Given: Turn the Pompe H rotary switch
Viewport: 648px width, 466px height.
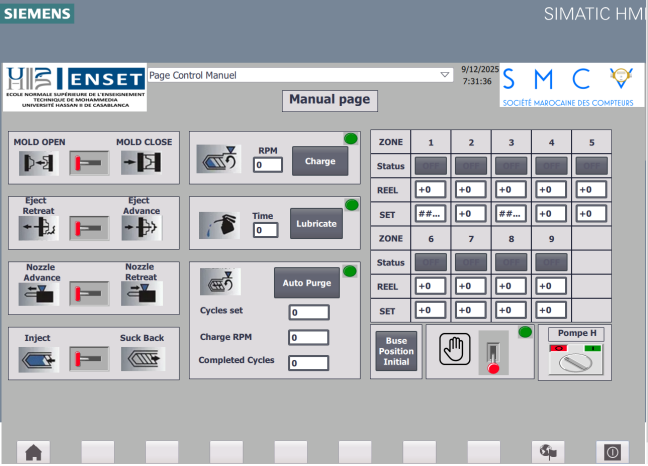Looking at the screenshot, I should (576, 359).
